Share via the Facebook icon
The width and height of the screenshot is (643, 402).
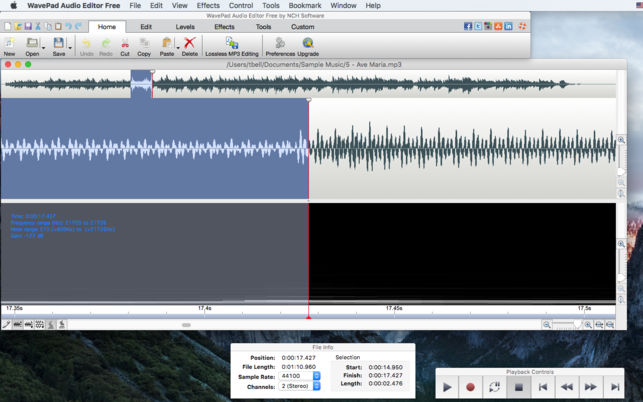point(468,26)
